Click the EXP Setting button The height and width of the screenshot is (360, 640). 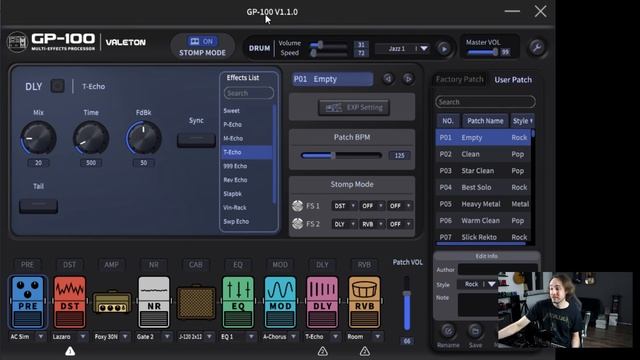click(x=354, y=107)
